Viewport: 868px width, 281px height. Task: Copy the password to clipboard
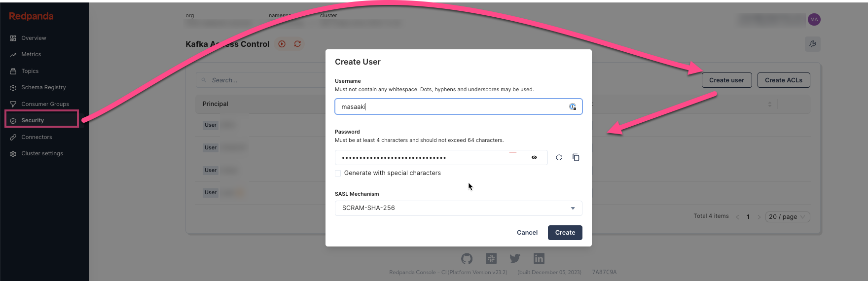pyautogui.click(x=576, y=157)
